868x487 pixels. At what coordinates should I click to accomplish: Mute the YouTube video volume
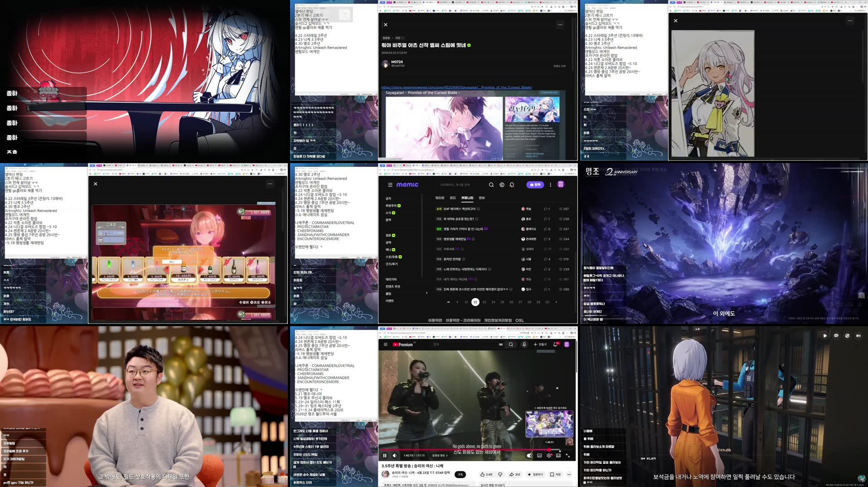(394, 456)
